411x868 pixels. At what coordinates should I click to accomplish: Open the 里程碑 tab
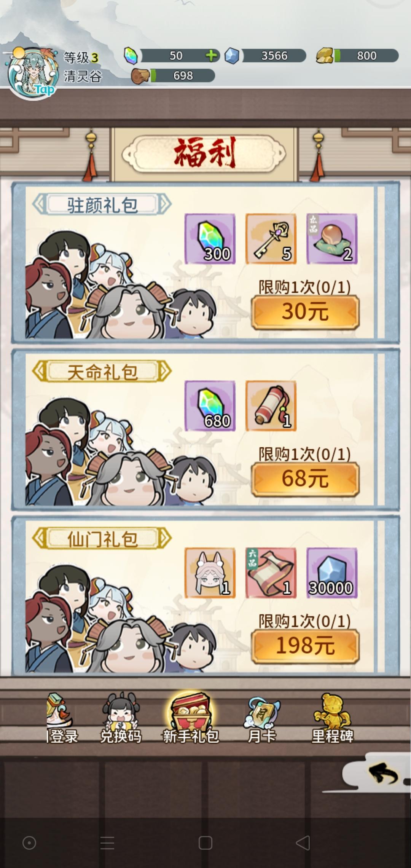[x=333, y=718]
